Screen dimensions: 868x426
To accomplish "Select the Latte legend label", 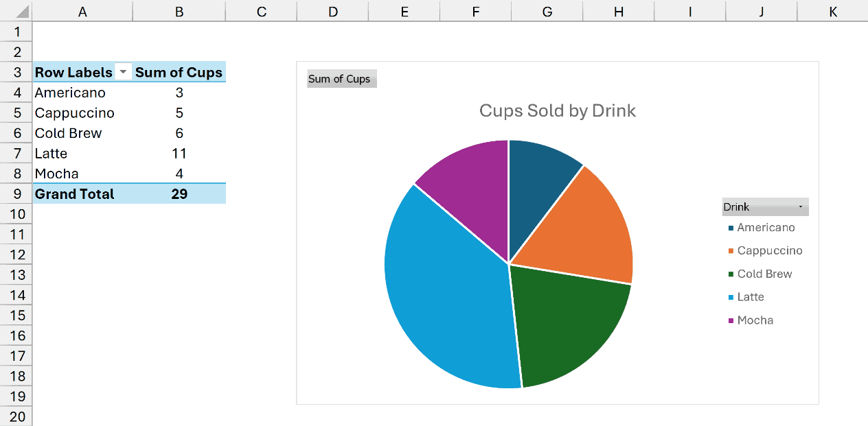I will click(751, 297).
